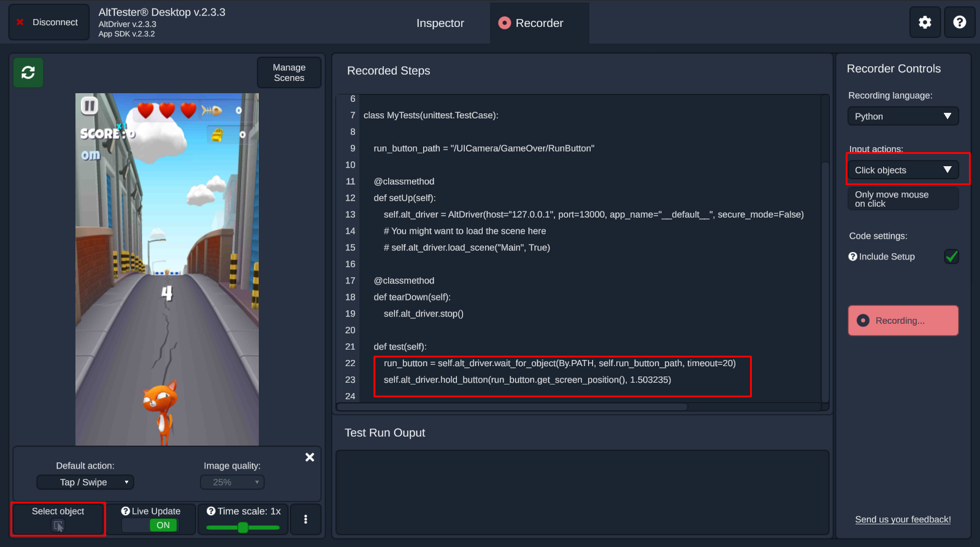Click code line 23 hold_button
Image resolution: width=980 pixels, height=547 pixels.
[527, 380]
